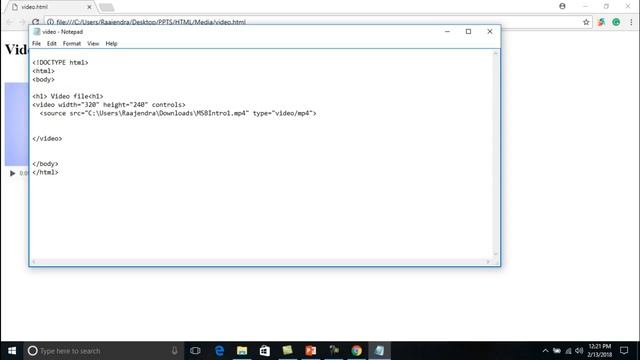Open the View menu in Notepad
Viewport: 640px width, 360px height.
[x=93, y=43]
